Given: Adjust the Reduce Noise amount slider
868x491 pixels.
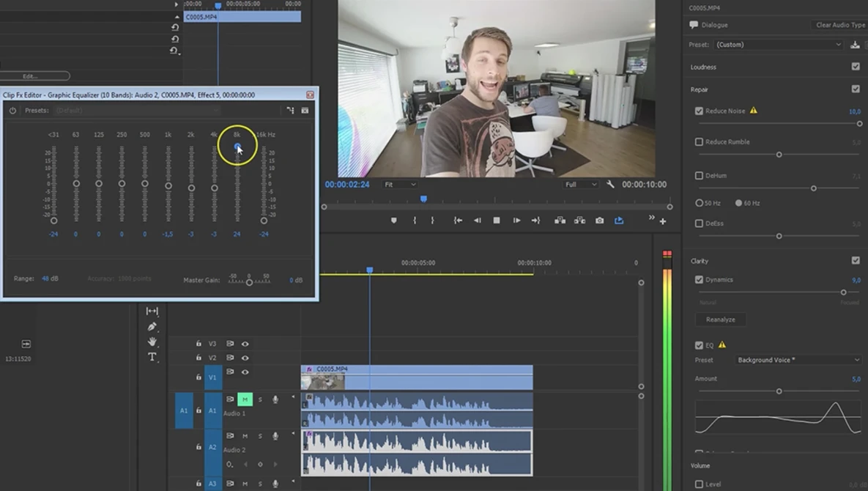Looking at the screenshot, I should point(859,124).
